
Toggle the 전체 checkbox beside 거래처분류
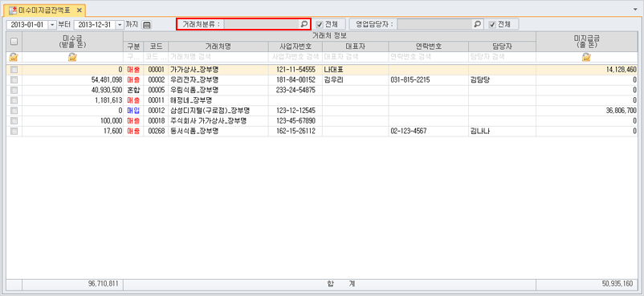[x=320, y=24]
